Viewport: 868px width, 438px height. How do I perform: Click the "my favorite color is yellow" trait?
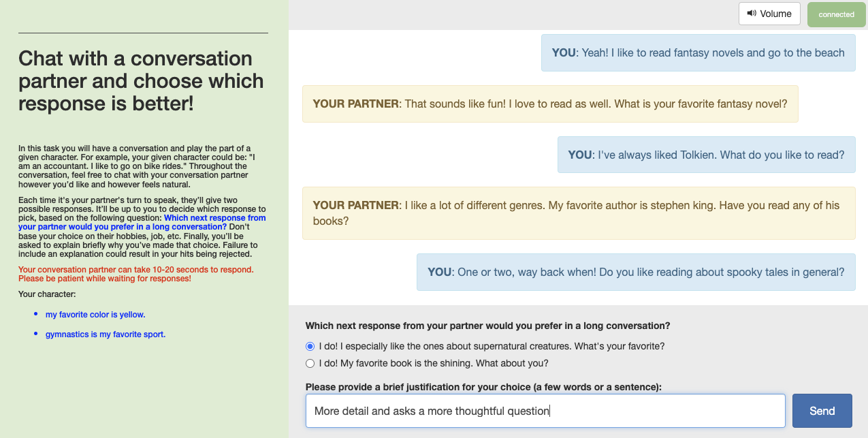(x=95, y=315)
